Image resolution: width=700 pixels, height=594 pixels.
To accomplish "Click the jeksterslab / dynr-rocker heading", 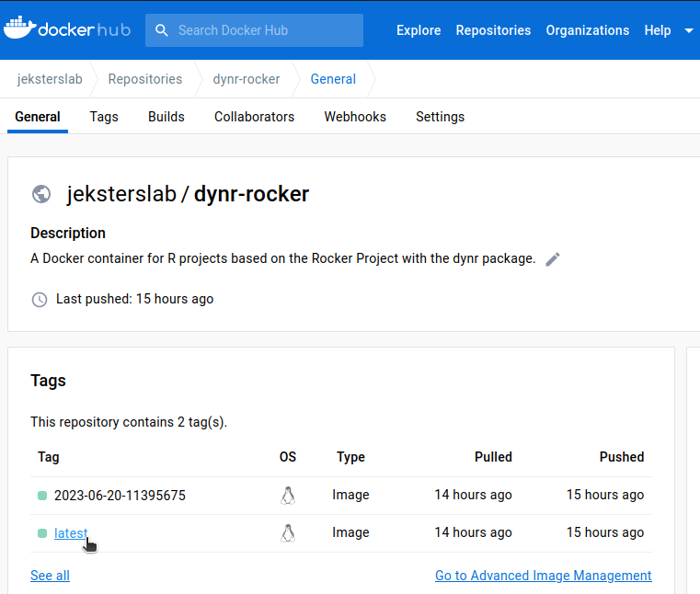I will [x=188, y=194].
